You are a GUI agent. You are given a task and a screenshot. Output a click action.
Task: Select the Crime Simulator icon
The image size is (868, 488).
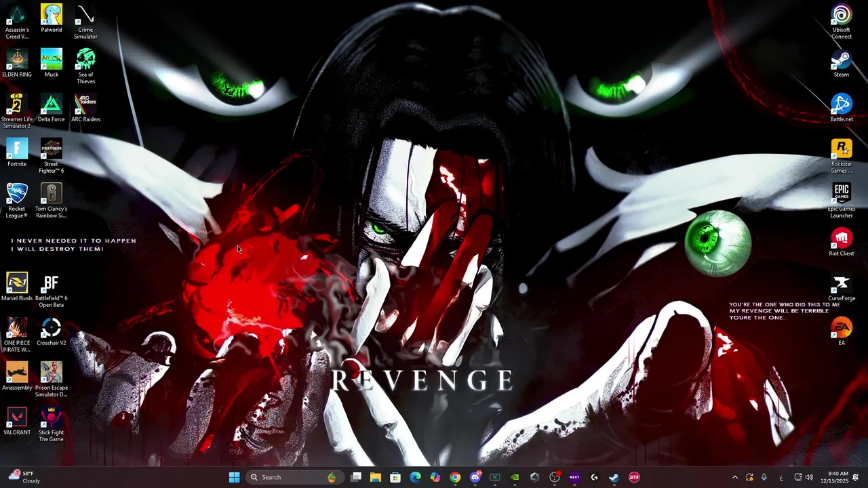click(85, 22)
